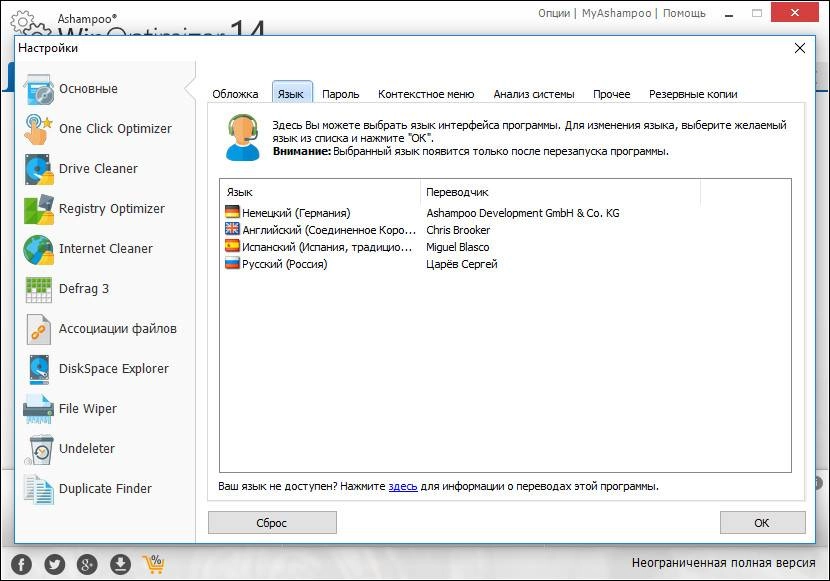Viewport: 830px width, 581px height.
Task: Open Defrag 3 settings label
Action: click(84, 289)
